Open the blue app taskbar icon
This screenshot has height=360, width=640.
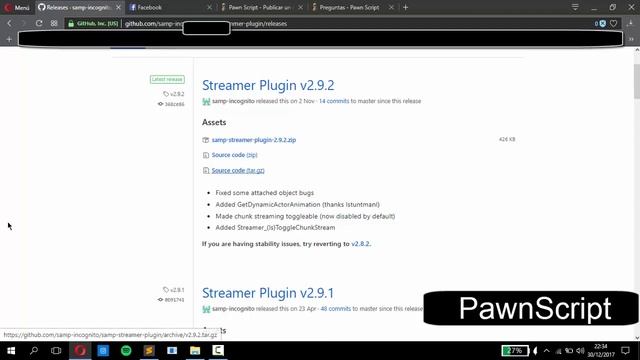(x=103, y=351)
